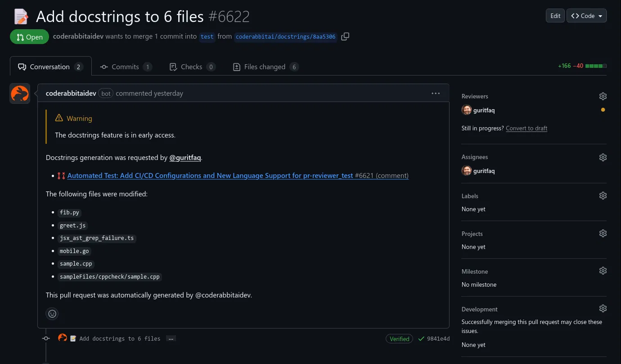
Task: Open Assignees settings gear
Action: point(603,157)
